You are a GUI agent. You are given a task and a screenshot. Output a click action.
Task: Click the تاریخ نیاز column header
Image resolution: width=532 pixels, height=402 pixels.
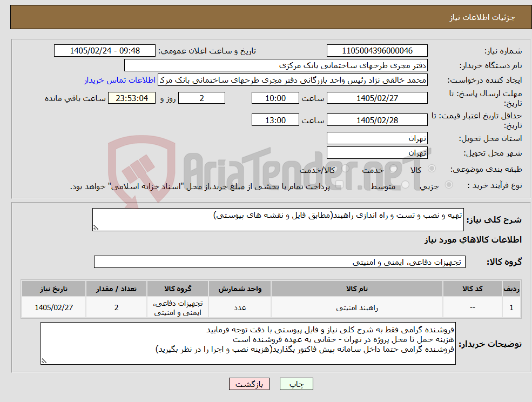coord(53,289)
